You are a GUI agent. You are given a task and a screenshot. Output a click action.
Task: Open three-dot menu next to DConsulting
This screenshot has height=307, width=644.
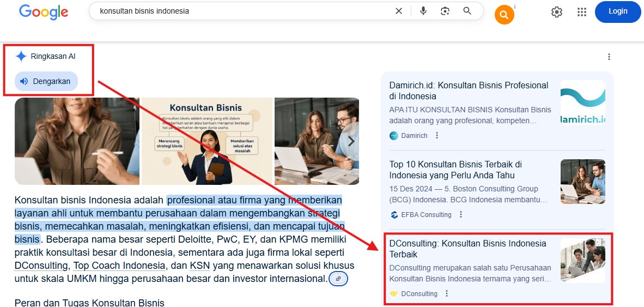tap(447, 293)
